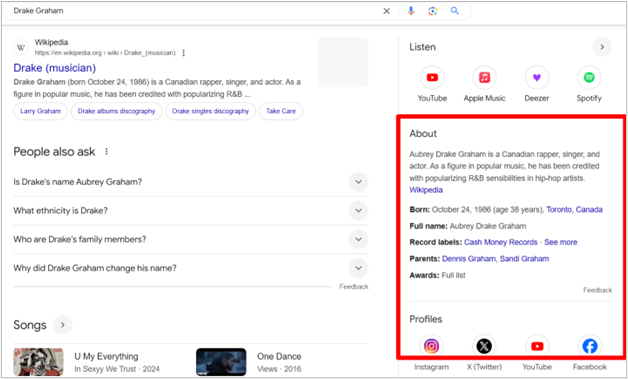Open the People also ask three-dot options

click(x=107, y=151)
